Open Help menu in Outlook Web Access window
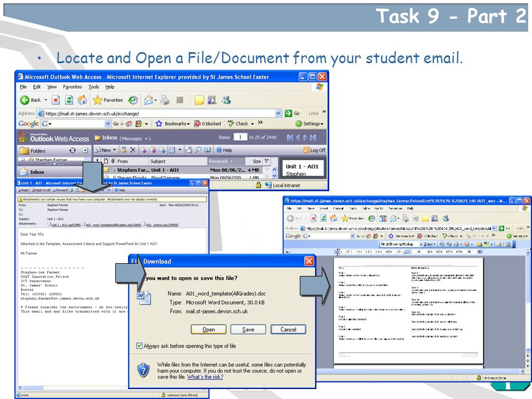This screenshot has width=532, height=399. point(110,87)
